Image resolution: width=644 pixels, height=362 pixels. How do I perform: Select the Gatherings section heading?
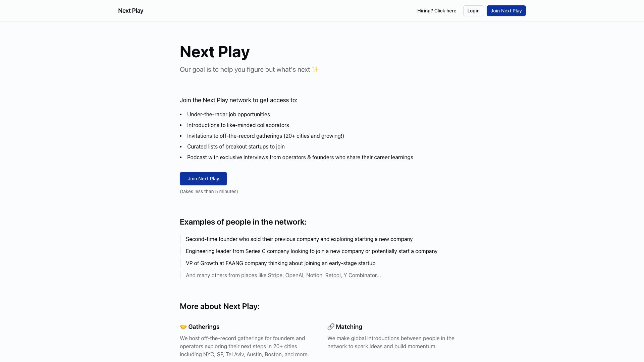tap(204, 327)
